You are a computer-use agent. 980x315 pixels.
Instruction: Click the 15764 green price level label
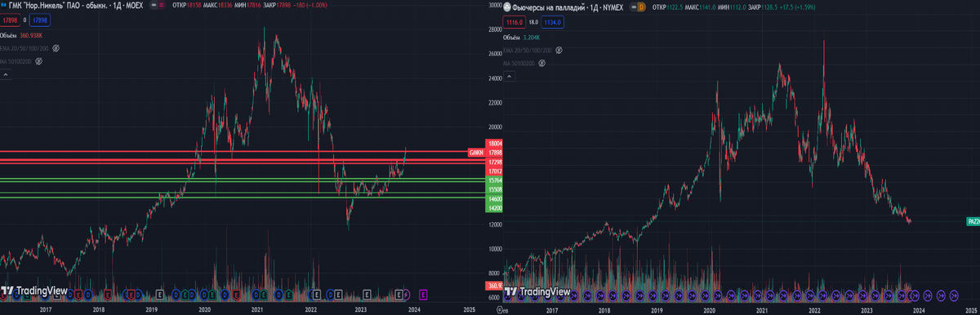pos(493,180)
